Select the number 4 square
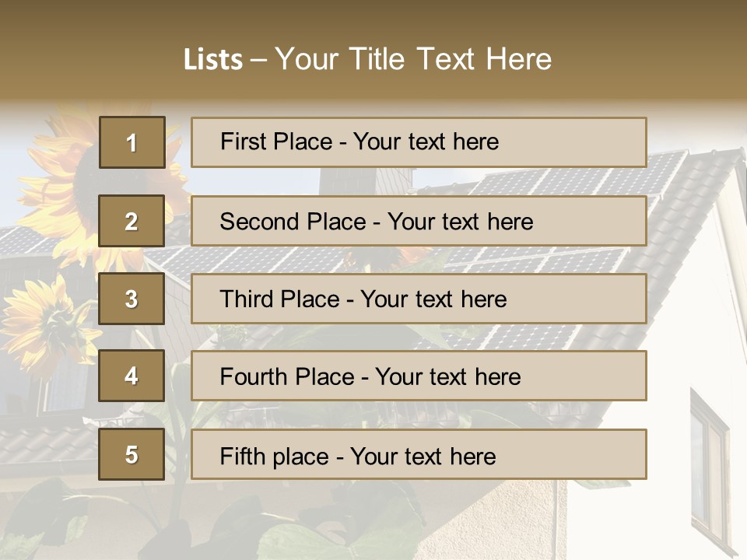This screenshot has height=560, width=747. tap(132, 376)
